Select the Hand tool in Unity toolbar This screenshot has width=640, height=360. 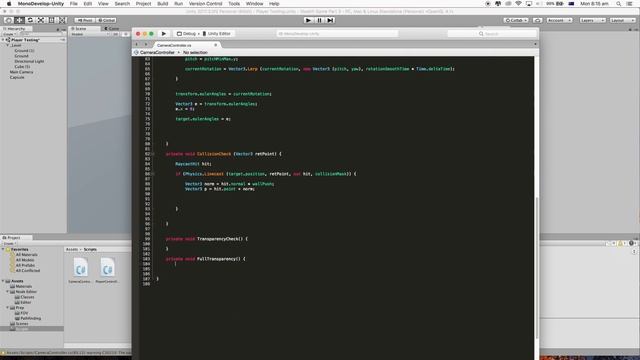click(9, 20)
